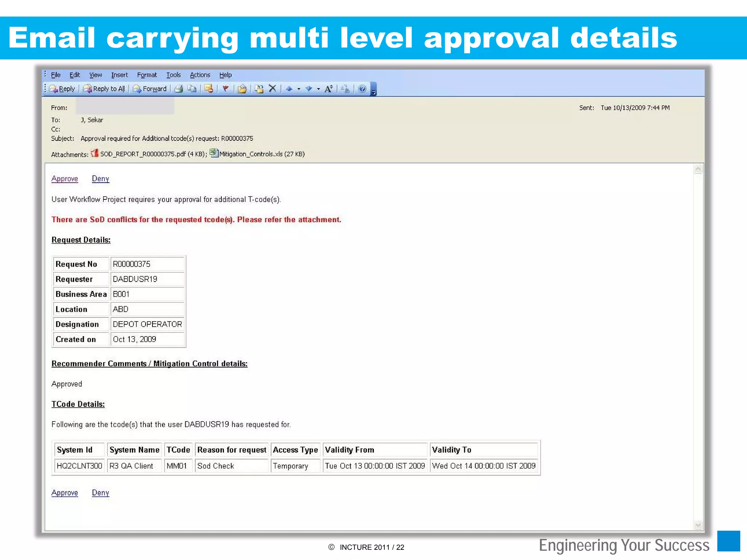Go to next item with down arrow
The height and width of the screenshot is (560, 747).
point(309,89)
